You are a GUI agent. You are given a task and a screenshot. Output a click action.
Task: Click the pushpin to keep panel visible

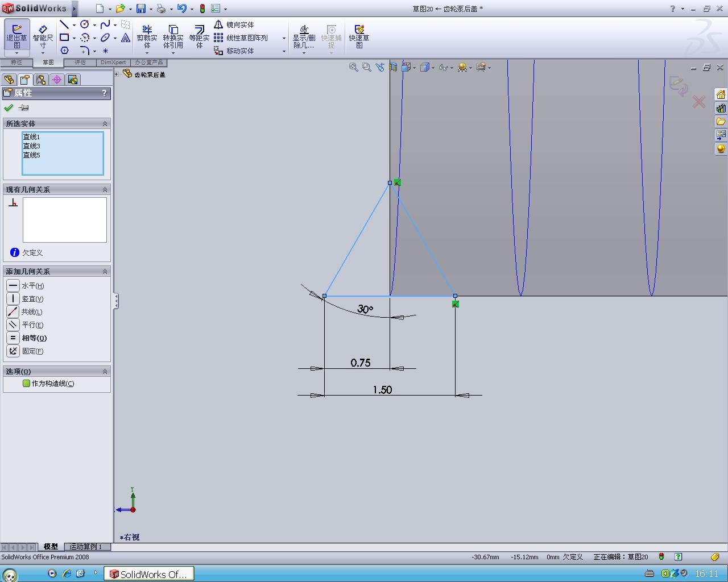point(23,107)
